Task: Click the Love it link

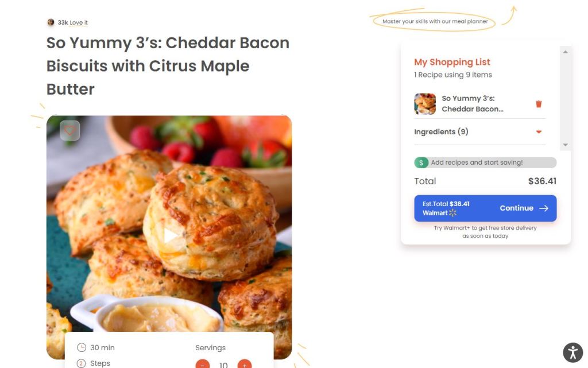Action: (x=79, y=23)
